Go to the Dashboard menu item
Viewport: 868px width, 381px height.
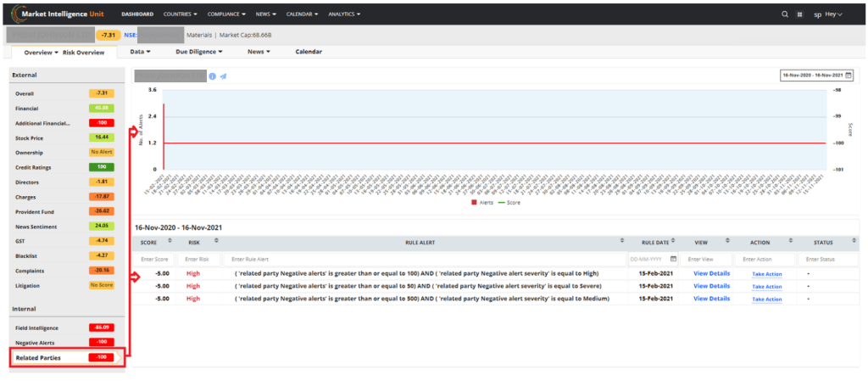point(137,14)
